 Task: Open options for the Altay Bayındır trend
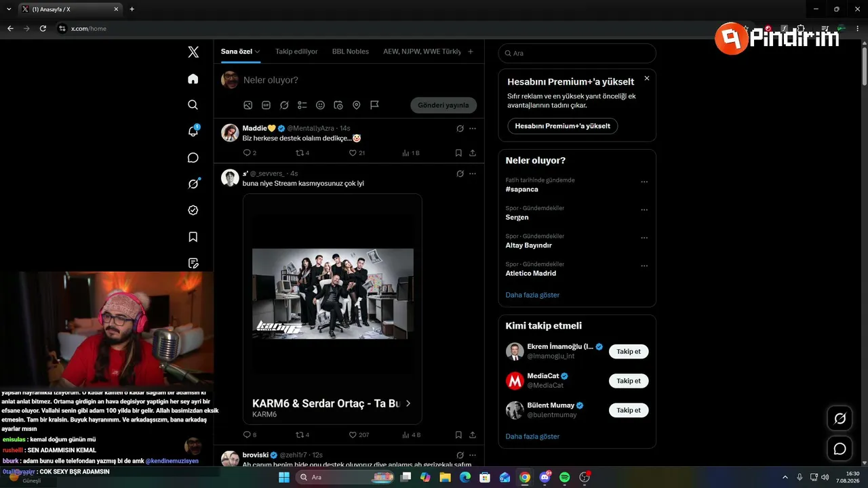point(644,238)
